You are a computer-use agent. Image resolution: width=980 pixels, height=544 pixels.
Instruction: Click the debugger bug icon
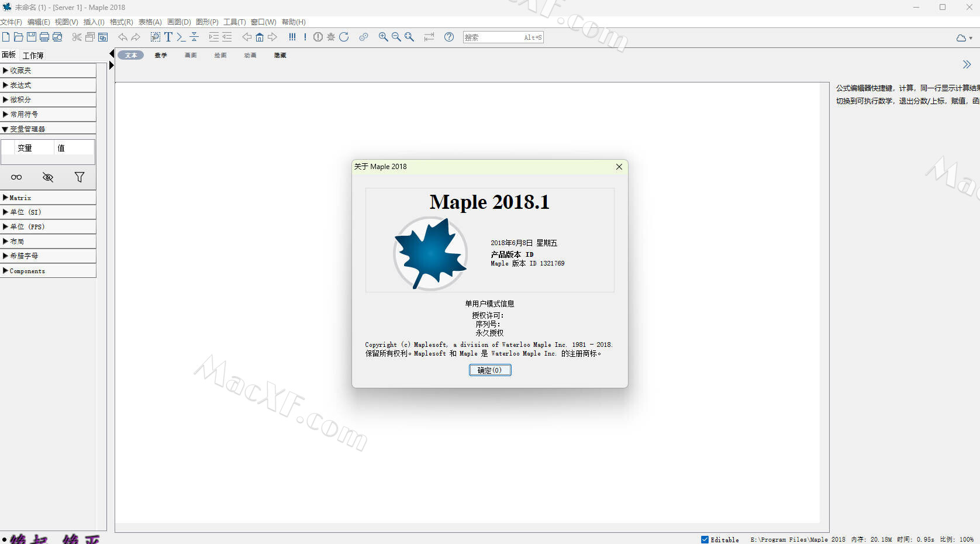point(331,37)
